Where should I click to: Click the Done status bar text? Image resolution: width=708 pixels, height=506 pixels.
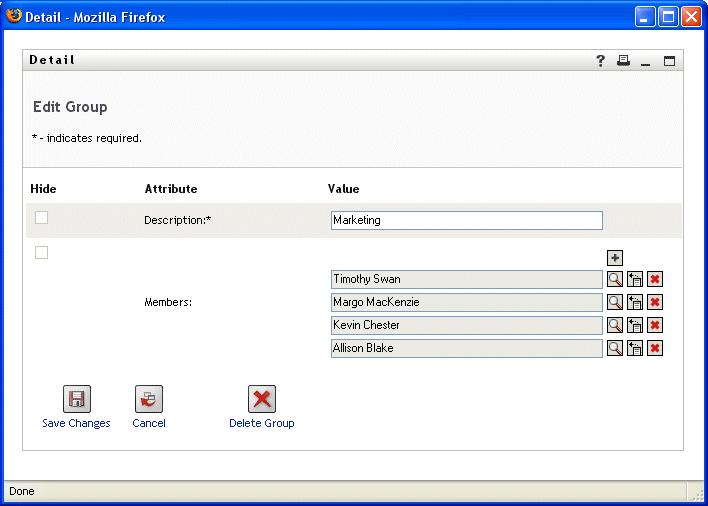pos(22,491)
